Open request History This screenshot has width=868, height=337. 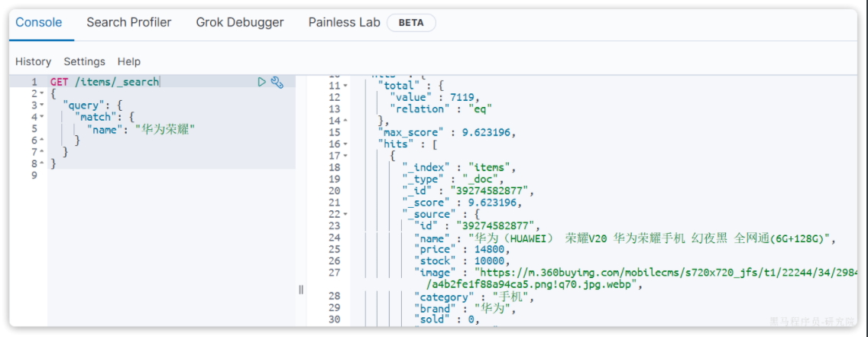click(33, 61)
